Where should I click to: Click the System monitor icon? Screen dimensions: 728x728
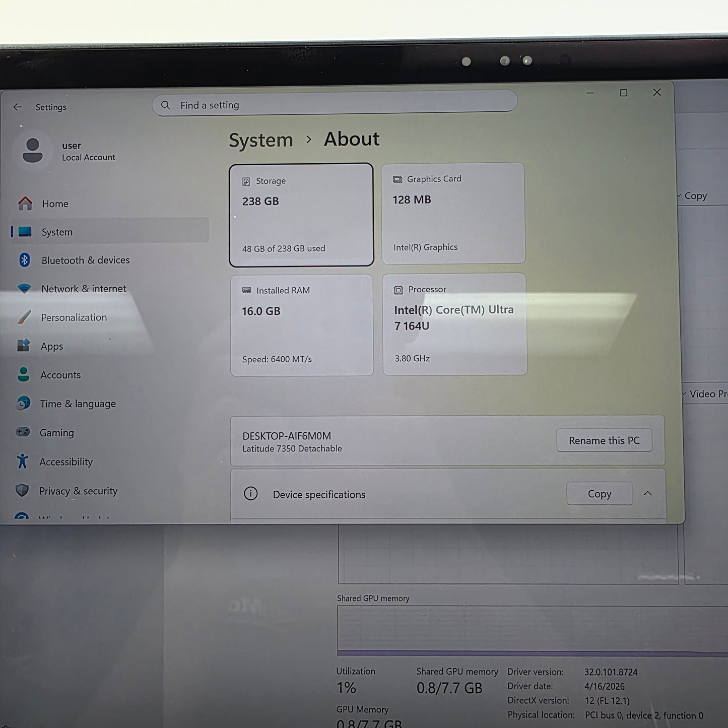(x=25, y=232)
